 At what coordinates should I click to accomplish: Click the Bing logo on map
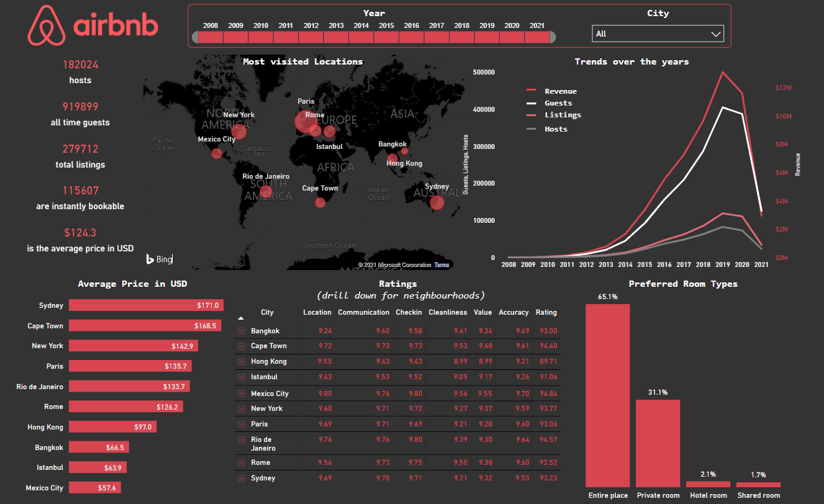pos(160,259)
